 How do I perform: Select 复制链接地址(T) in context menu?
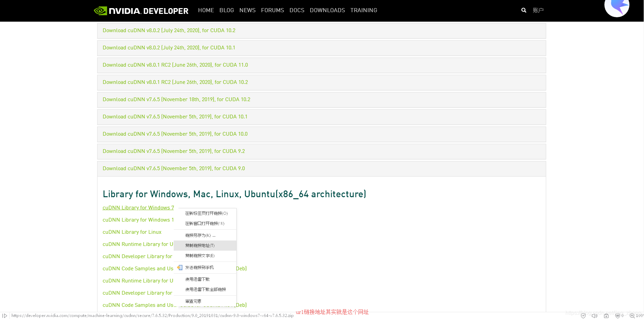(x=205, y=246)
